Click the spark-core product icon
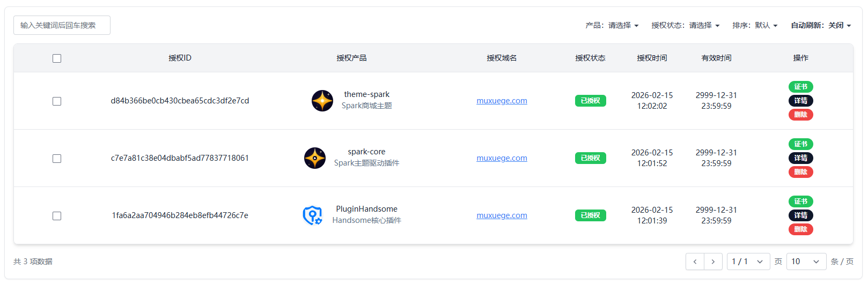868x284 pixels. (x=314, y=158)
